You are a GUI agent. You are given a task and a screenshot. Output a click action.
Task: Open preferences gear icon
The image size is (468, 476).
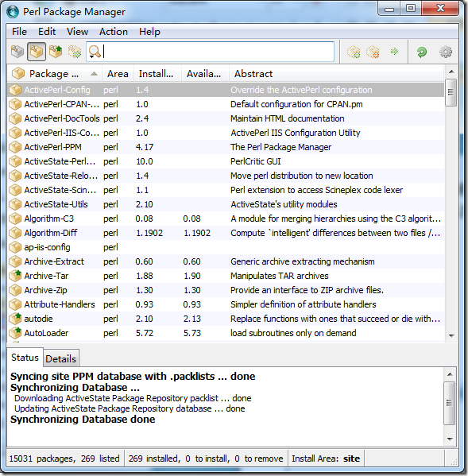(x=445, y=52)
